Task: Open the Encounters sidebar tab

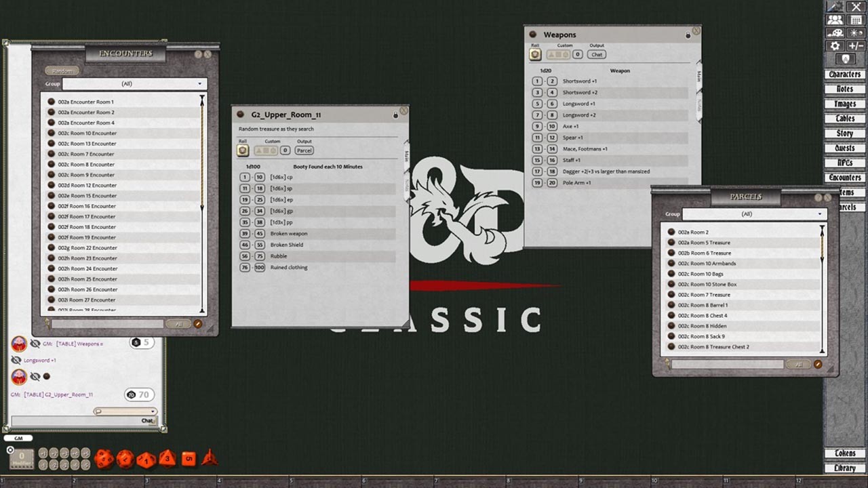Action: 844,178
